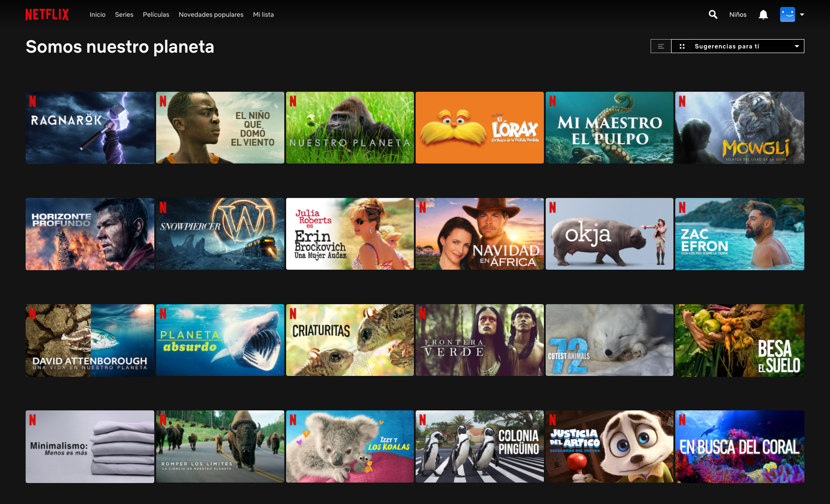Open the search magnifier icon
The height and width of the screenshot is (504, 830).
(713, 14)
